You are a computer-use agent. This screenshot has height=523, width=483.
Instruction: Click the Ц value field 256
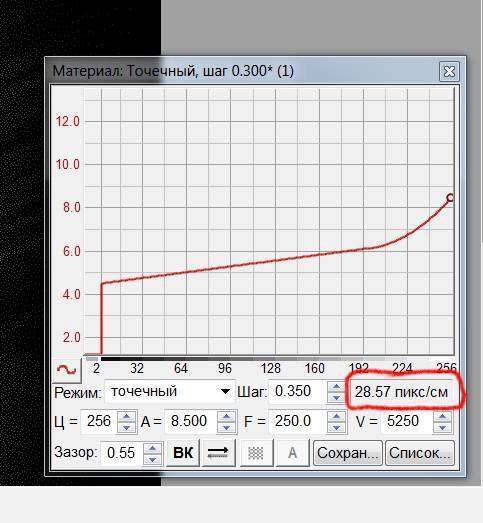[99, 421]
